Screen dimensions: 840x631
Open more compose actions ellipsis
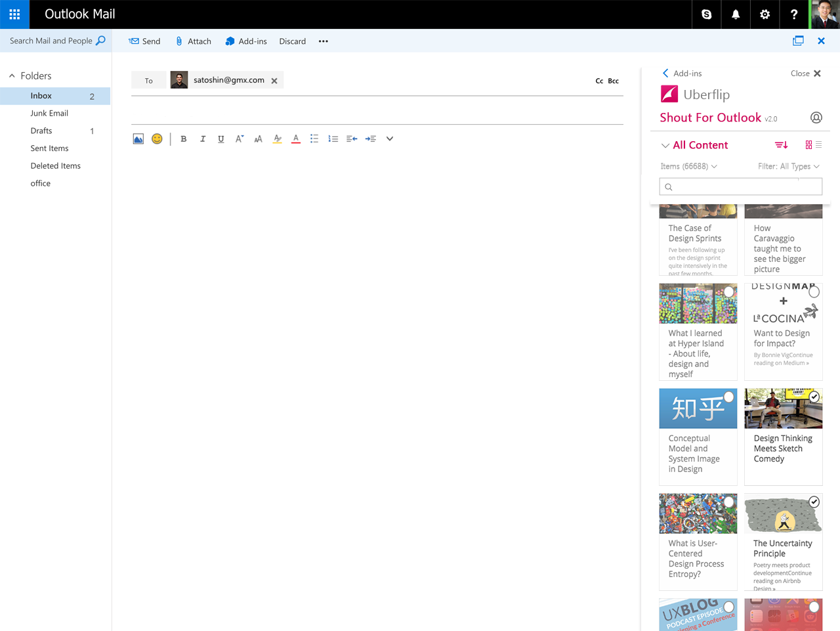324,41
